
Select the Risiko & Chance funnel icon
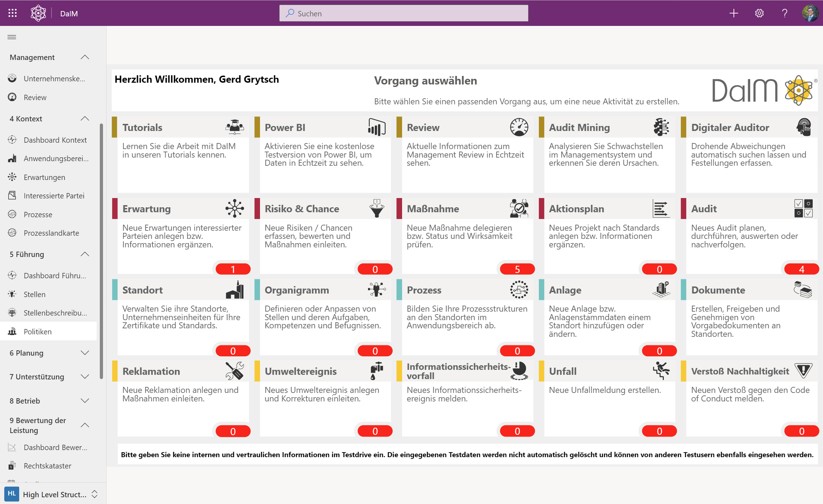[377, 208]
